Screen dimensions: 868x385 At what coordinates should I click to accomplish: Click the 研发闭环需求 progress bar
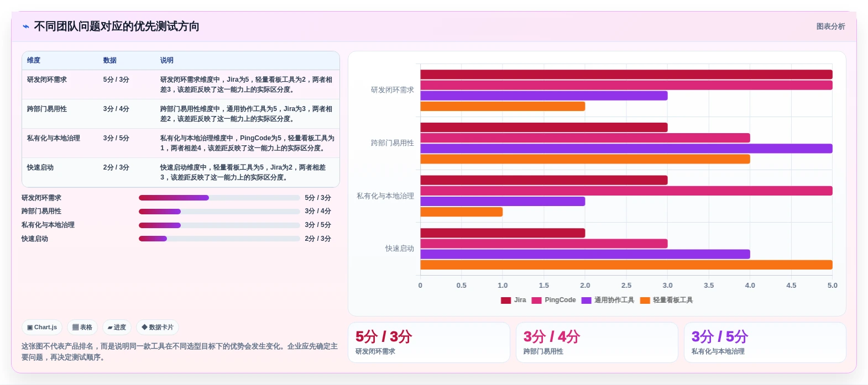click(x=219, y=198)
